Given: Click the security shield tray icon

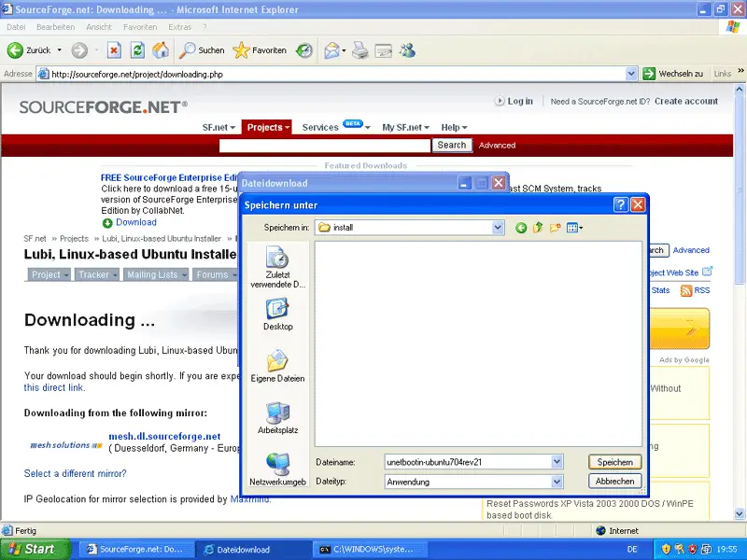Looking at the screenshot, I should (666, 549).
